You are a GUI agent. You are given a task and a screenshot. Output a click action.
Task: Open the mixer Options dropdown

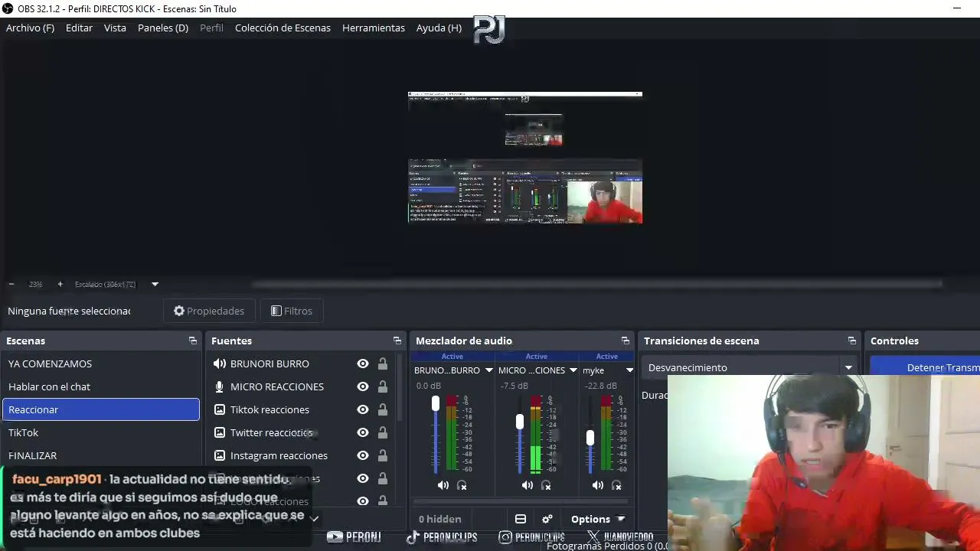tap(598, 519)
